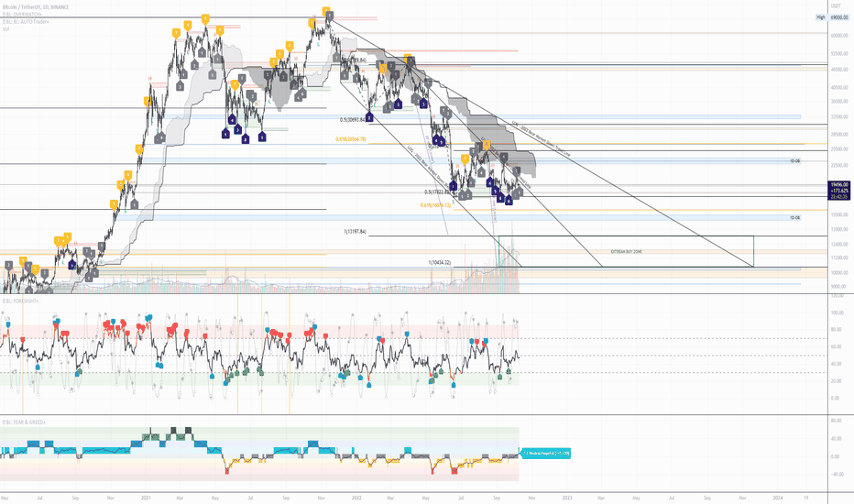This screenshot has width=854, height=504.
Task: Select the 0.618(16079.13) Fibonacci level label
Action: [x=436, y=205]
